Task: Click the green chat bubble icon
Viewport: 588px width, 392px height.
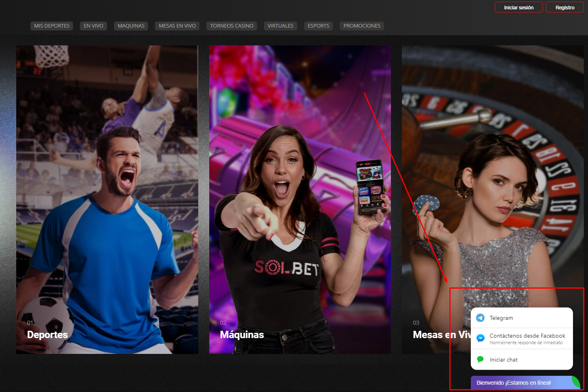Action: (481, 359)
